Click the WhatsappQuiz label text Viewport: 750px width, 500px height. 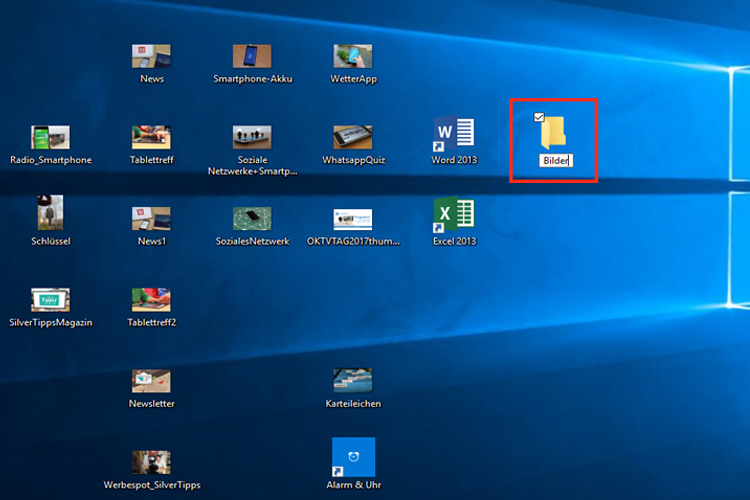(x=353, y=160)
